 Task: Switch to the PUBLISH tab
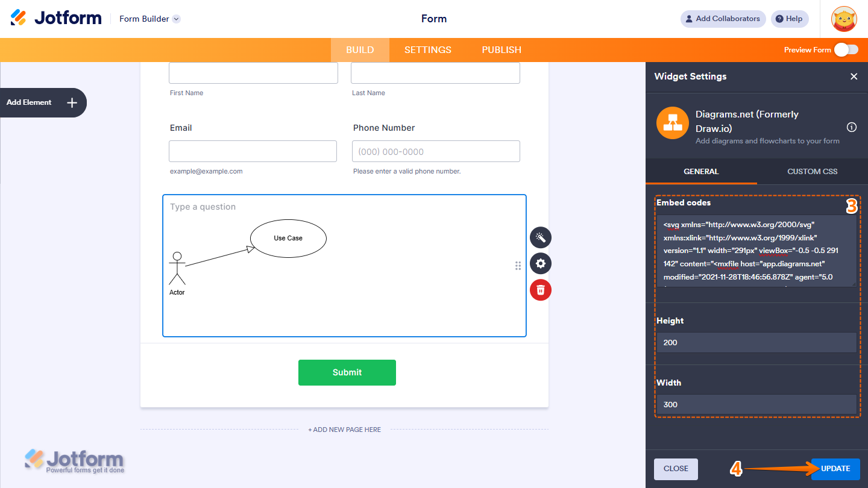[x=502, y=50]
